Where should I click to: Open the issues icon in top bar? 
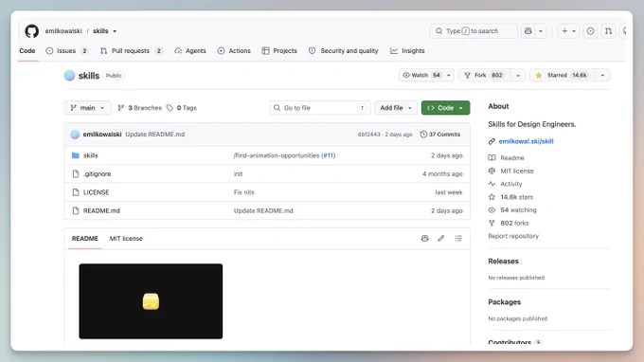[590, 31]
